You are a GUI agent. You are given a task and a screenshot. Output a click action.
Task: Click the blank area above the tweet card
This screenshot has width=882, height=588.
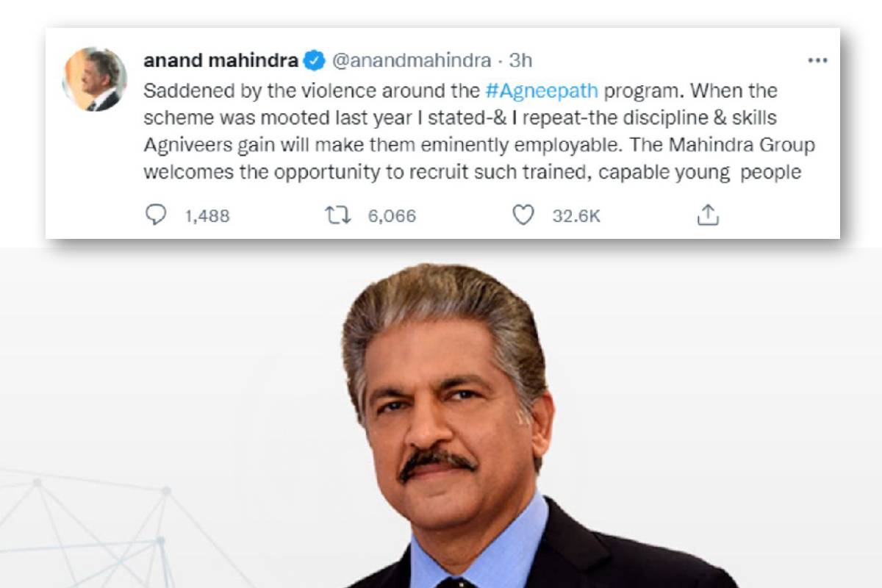tap(441, 13)
